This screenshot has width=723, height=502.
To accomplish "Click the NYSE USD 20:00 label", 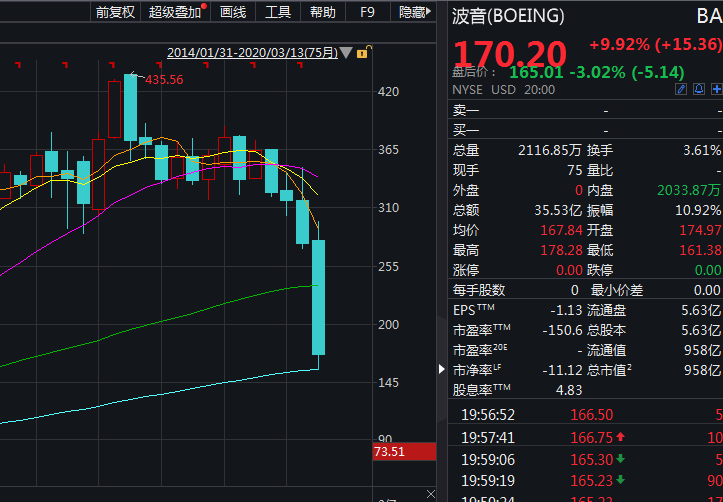I will pos(504,89).
